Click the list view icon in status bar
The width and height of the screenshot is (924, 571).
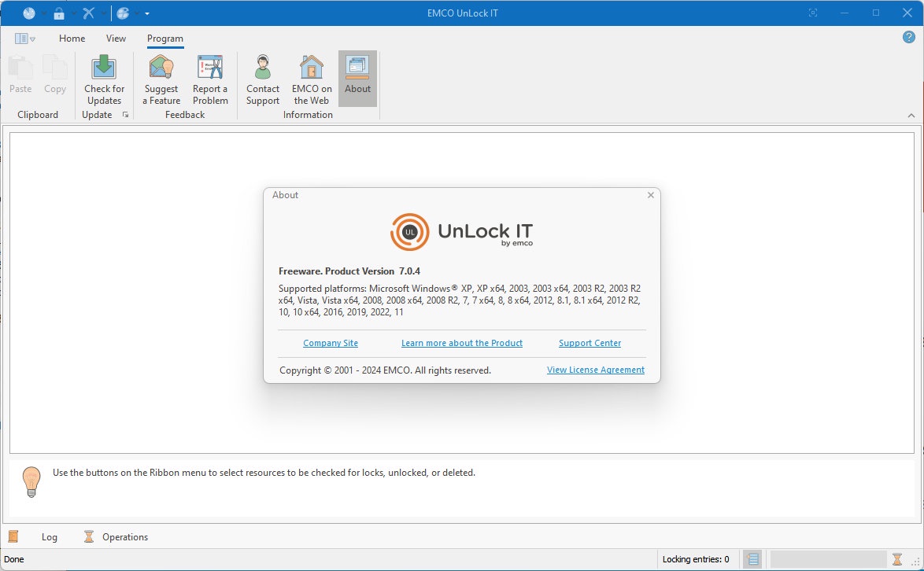click(x=752, y=558)
